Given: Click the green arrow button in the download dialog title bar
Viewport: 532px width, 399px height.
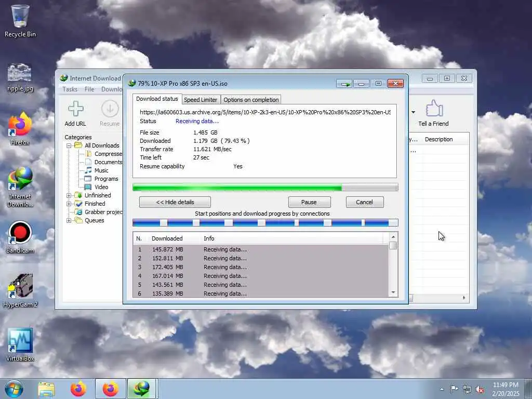Looking at the screenshot, I should pyautogui.click(x=345, y=84).
